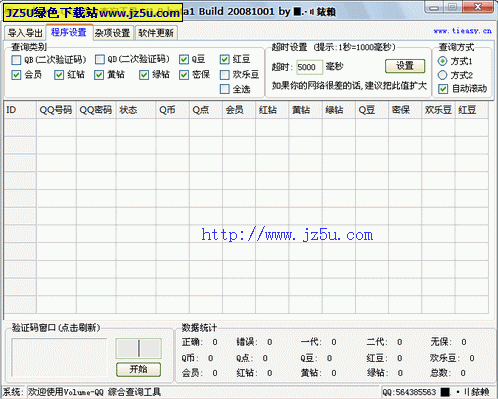Open the 杂项设置 tab
The image size is (498, 399).
tap(113, 33)
